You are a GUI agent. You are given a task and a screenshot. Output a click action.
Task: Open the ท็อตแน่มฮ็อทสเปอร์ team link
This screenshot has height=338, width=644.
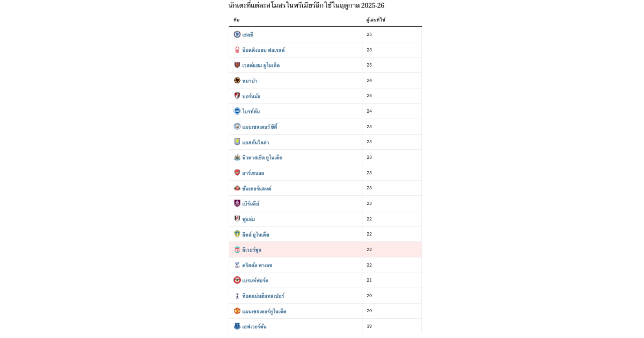pos(263,296)
